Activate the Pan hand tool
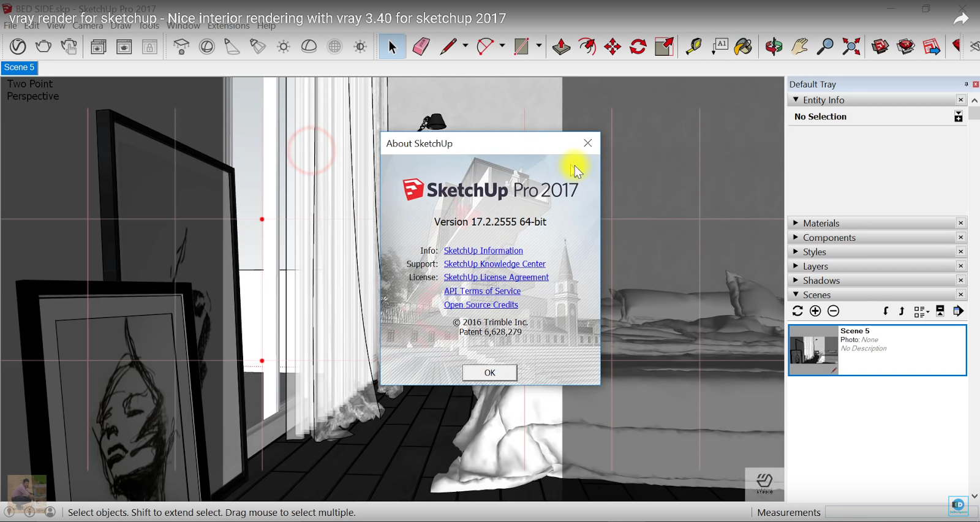980x522 pixels. coord(799,47)
